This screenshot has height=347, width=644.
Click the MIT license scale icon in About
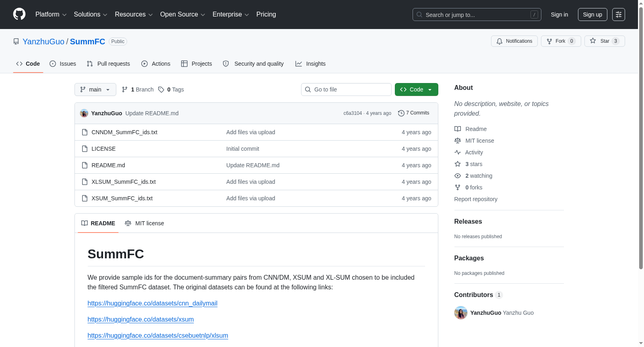[x=458, y=141]
